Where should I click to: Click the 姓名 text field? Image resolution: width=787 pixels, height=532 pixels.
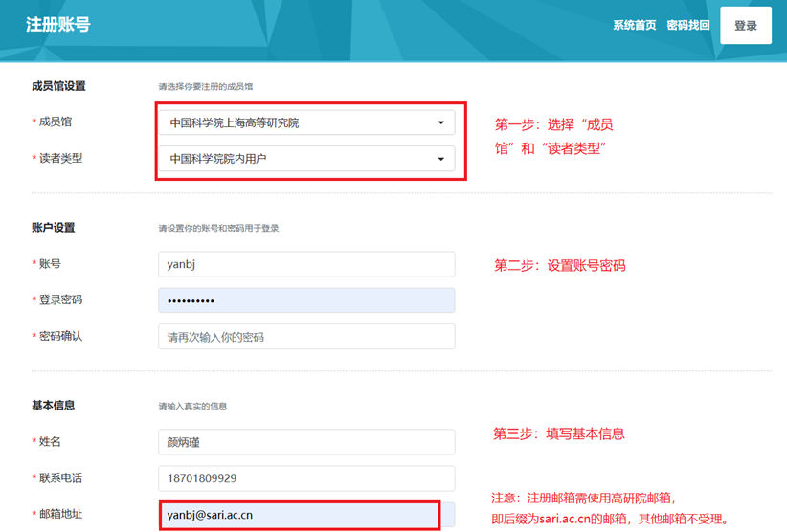(306, 442)
